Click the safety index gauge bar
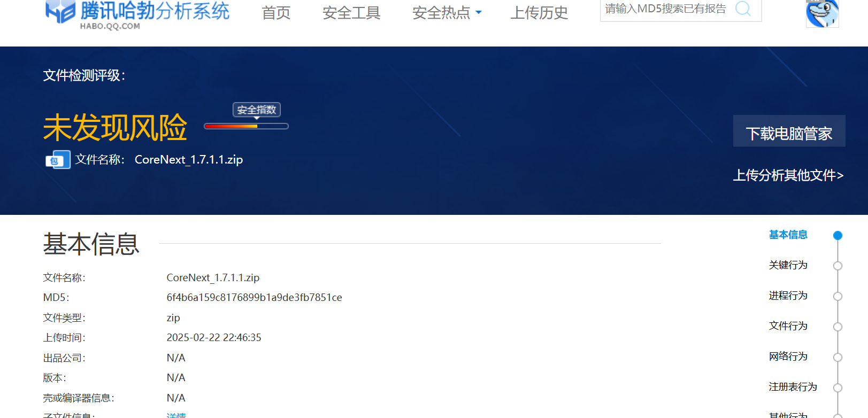Viewport: 868px width, 418px height. click(x=246, y=126)
